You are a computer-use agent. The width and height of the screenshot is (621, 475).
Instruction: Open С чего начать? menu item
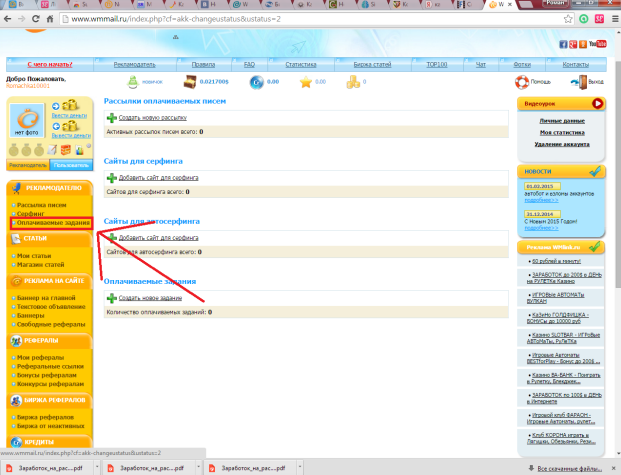pos(50,64)
